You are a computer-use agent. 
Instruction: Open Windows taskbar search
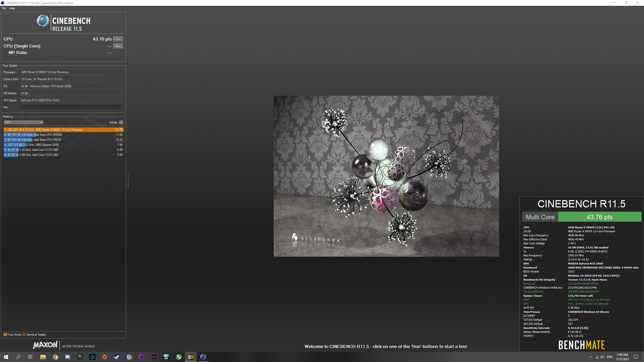point(18,357)
